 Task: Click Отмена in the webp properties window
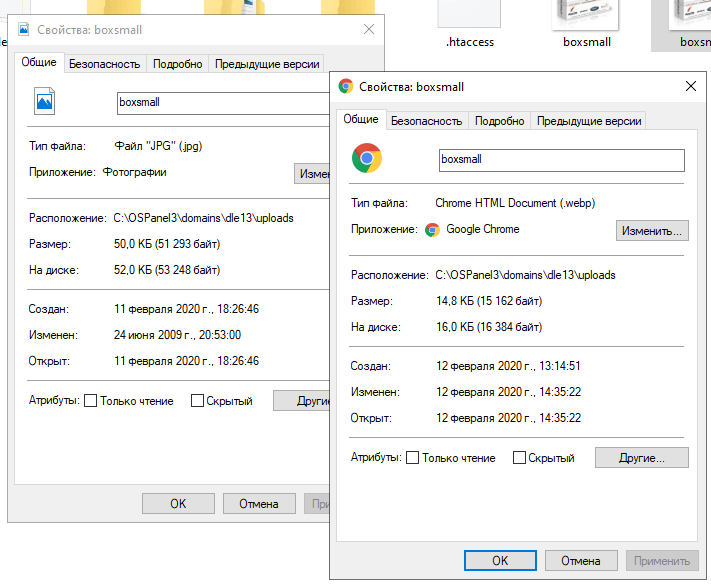click(x=581, y=561)
